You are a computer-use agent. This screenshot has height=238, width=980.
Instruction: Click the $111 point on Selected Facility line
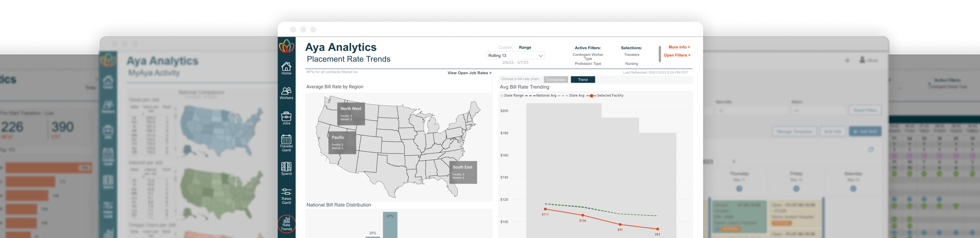tap(545, 209)
